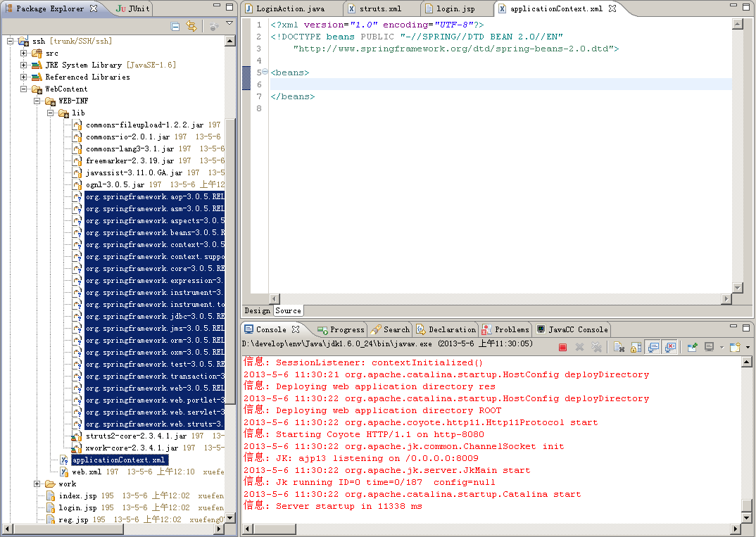Click the lib folder icon

[63, 113]
